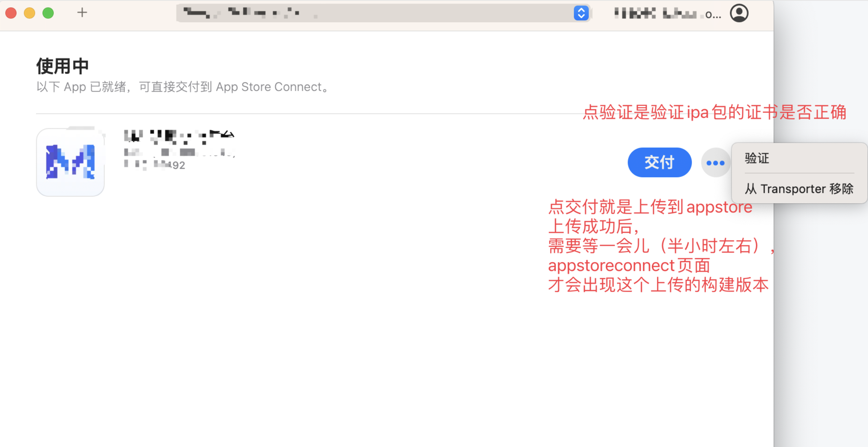Viewport: 868px width, 447px height.
Task: Click the blurred app name title
Action: 179,136
